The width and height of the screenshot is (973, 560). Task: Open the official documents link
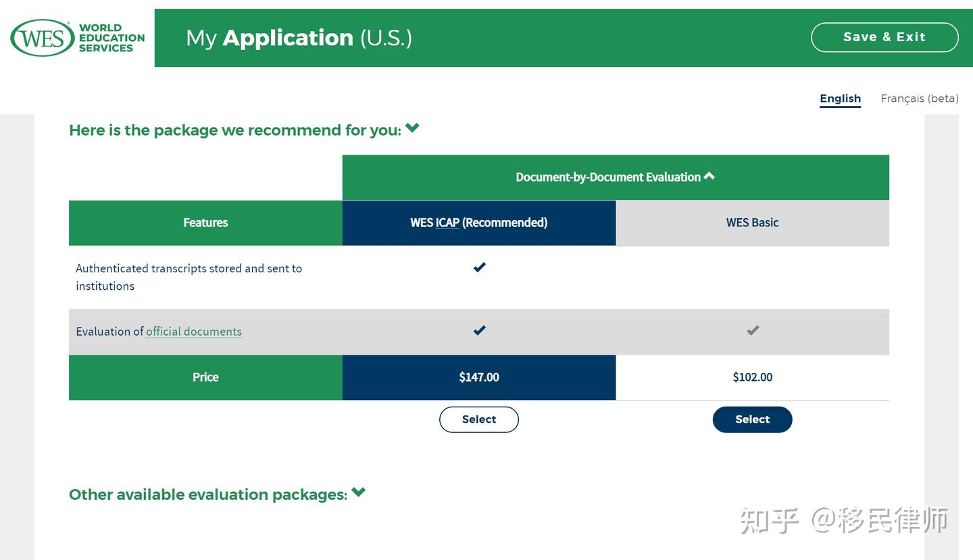(194, 332)
